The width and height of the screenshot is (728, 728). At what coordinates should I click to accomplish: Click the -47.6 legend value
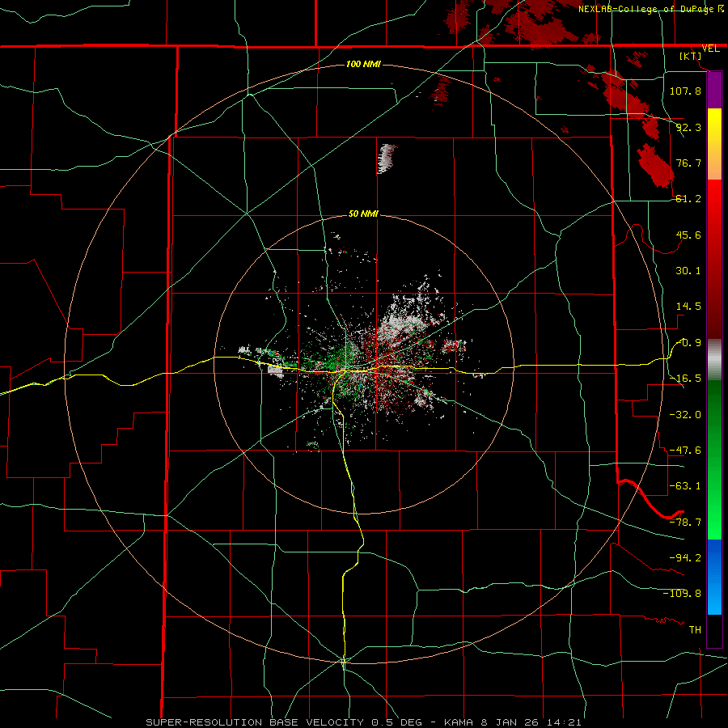685,451
